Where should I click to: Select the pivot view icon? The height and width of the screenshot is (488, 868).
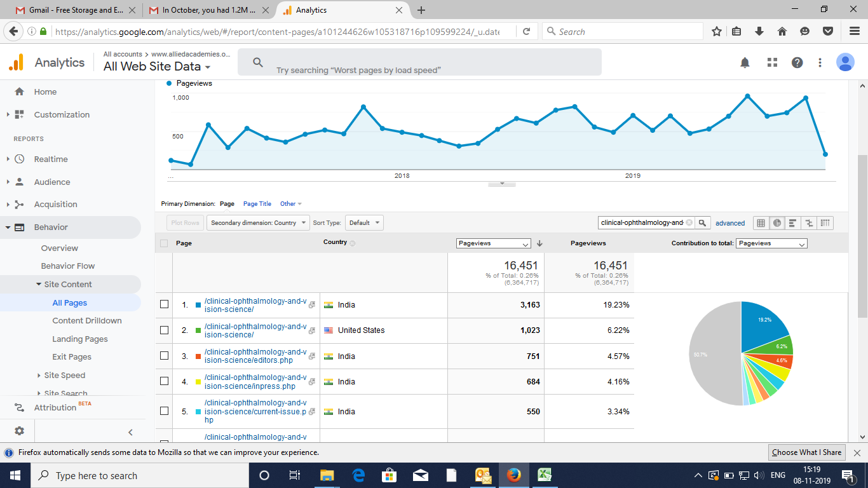click(x=825, y=223)
